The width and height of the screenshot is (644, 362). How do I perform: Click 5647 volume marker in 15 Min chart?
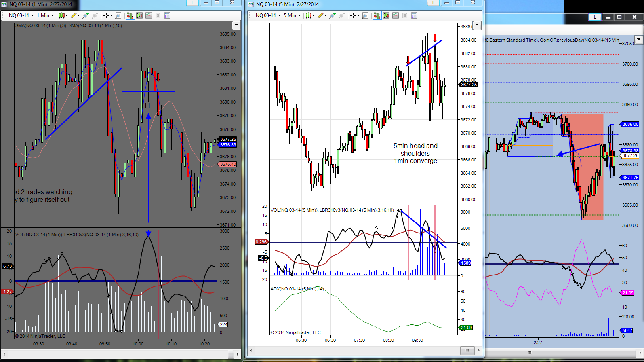627,330
